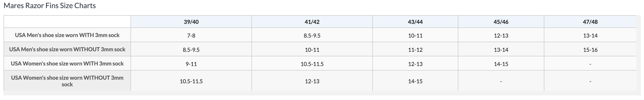This screenshot has height=100, width=644.
Task: Click the Women's WITHOUT 3mm sock row label
Action: pyautogui.click(x=67, y=81)
